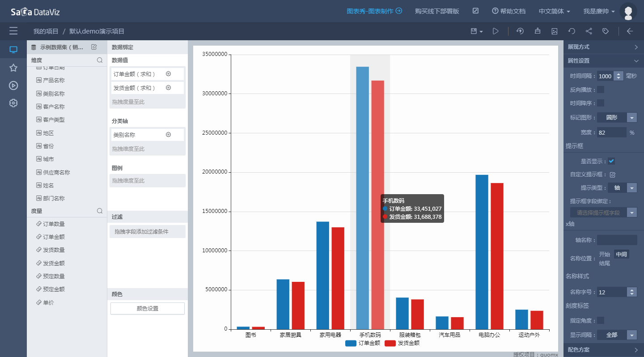
Task: Enable the 反向播放 checkbox
Action: (601, 89)
